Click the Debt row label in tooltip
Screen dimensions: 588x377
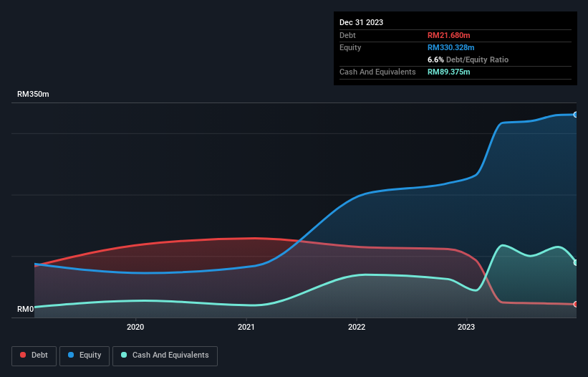coord(347,35)
